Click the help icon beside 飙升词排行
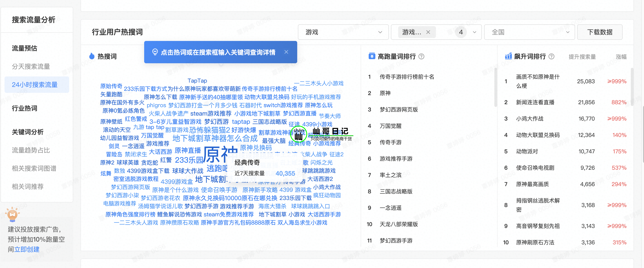 click(551, 56)
